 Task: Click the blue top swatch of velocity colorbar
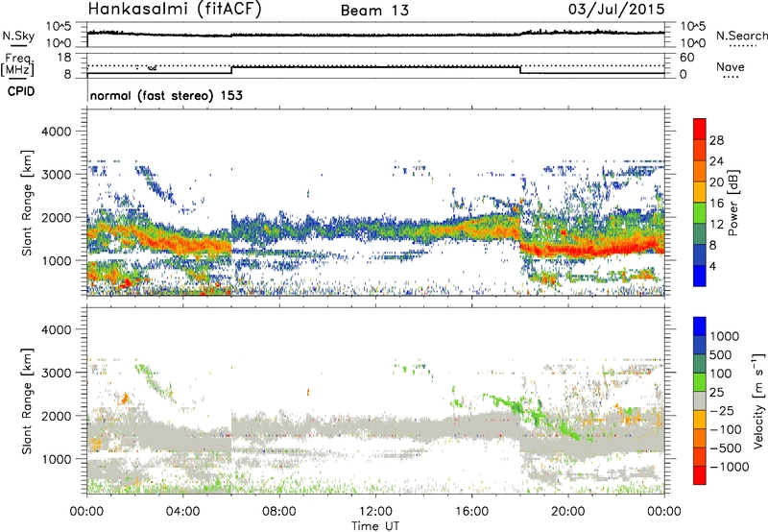tap(700, 326)
